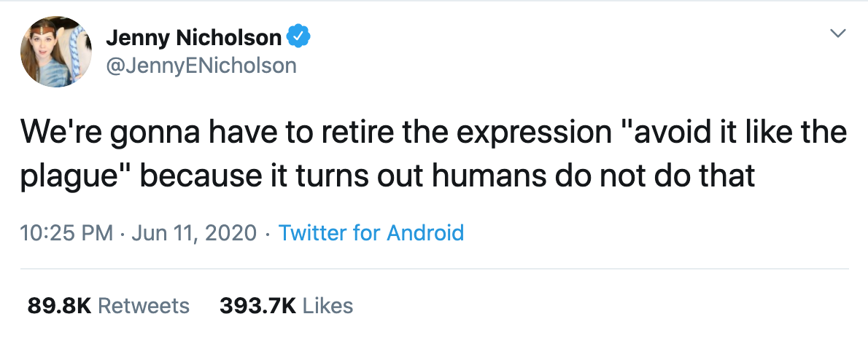Click "We're gonna" at the tweet start
The width and height of the screenshot is (868, 338).
95,135
